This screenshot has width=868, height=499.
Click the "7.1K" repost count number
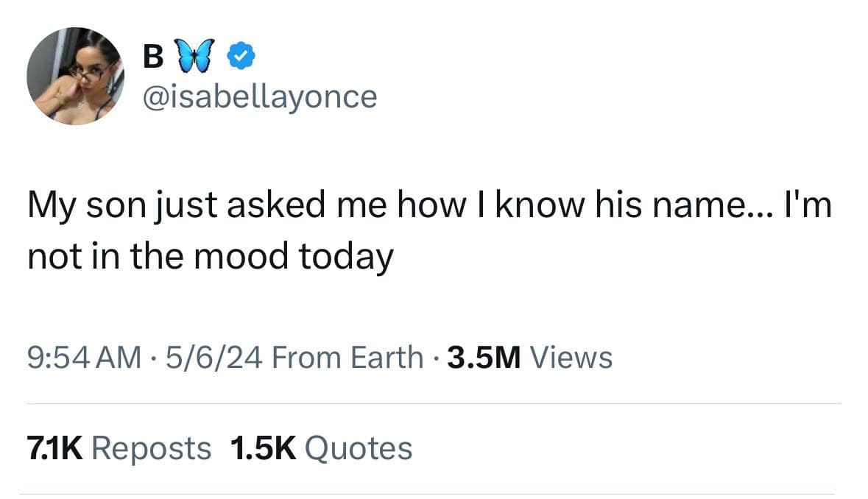pyautogui.click(x=54, y=447)
